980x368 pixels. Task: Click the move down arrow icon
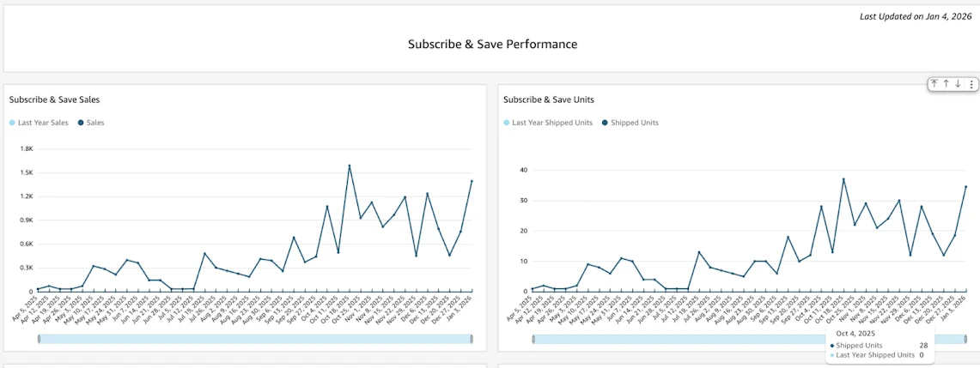pyautogui.click(x=958, y=84)
